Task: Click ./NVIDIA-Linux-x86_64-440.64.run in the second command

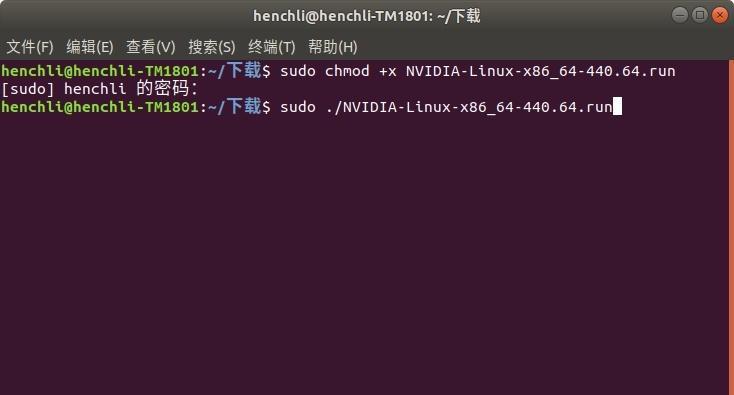Action: point(469,107)
